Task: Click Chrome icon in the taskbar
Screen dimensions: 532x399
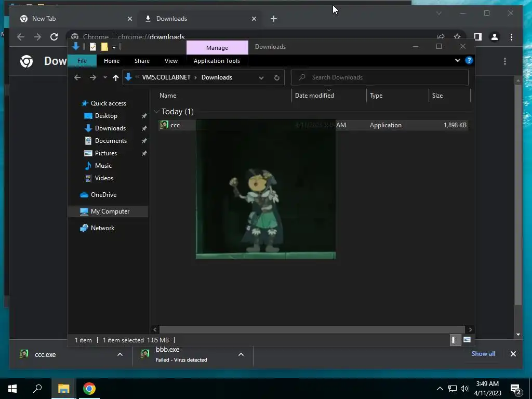Action: (x=89, y=389)
